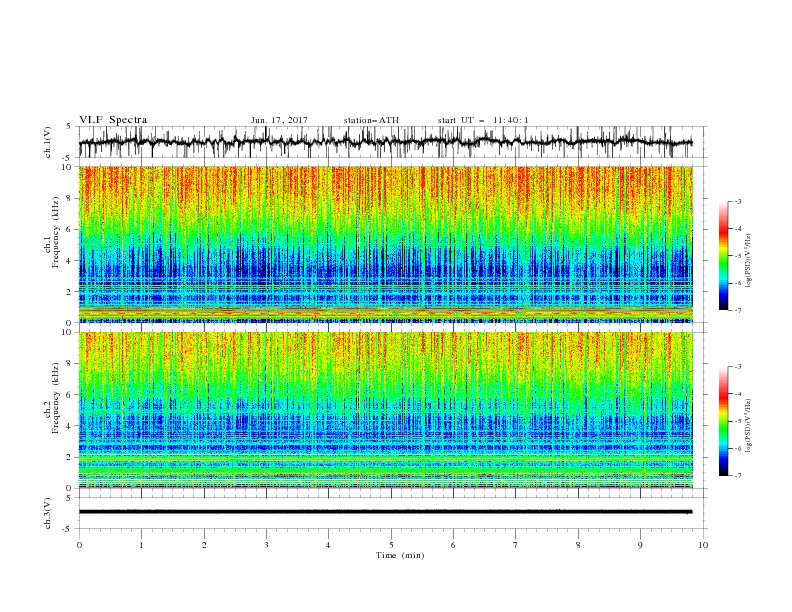Click the log(PSD) label beside ch.2 color bar
The image size is (792, 612).
pyautogui.click(x=748, y=425)
